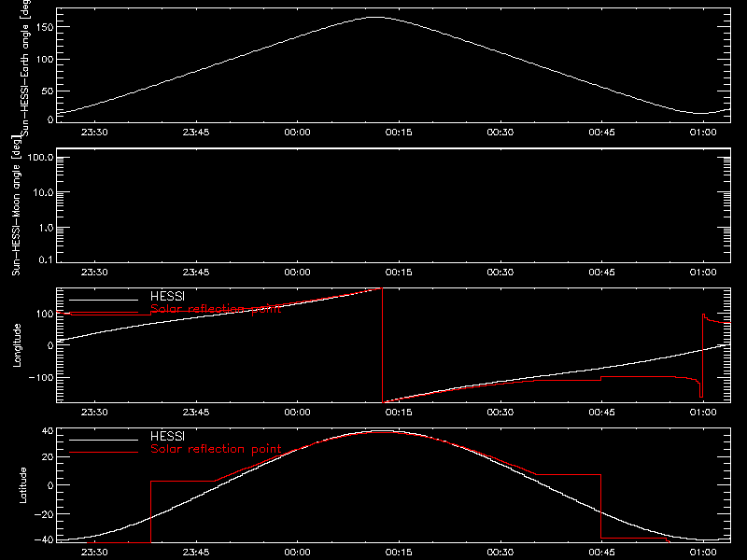Click white HESSI legend line in Longitude plot
Image resolution: width=747 pixels, height=560 pixels.
[104, 300]
